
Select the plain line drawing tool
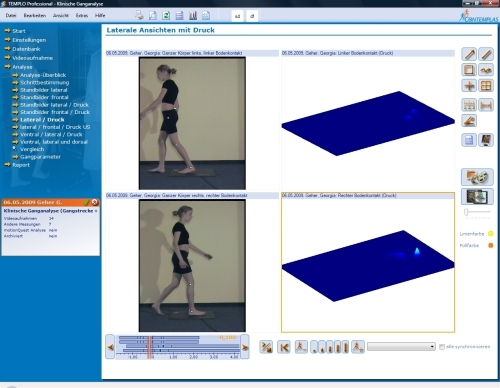[486, 54]
